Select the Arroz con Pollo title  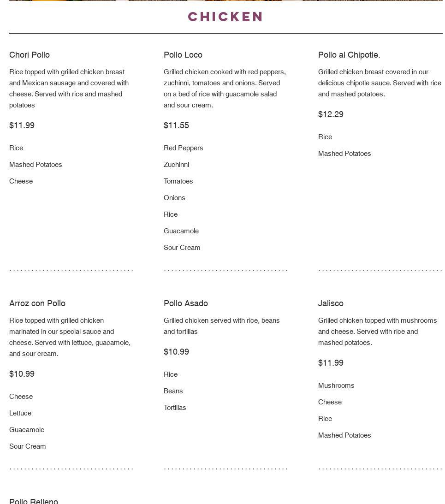[x=37, y=303]
